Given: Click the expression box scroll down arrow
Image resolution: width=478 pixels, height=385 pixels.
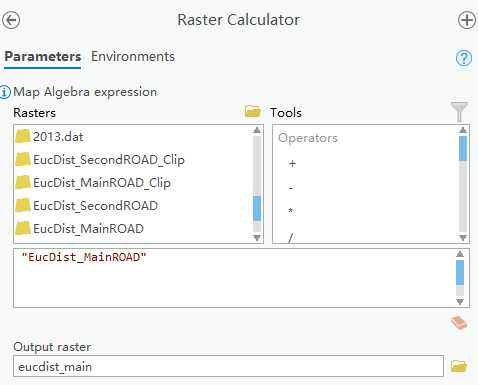Looking at the screenshot, I should [x=460, y=302].
